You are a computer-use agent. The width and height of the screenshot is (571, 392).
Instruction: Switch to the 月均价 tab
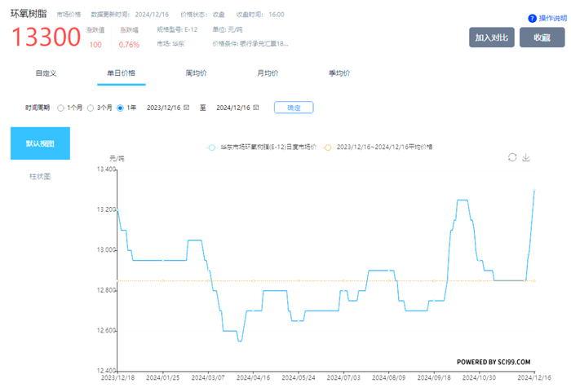point(268,73)
